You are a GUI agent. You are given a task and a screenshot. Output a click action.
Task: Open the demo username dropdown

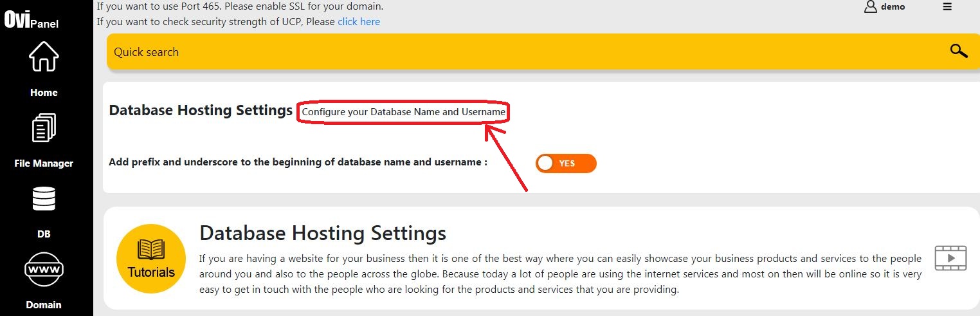pyautogui.click(x=893, y=7)
